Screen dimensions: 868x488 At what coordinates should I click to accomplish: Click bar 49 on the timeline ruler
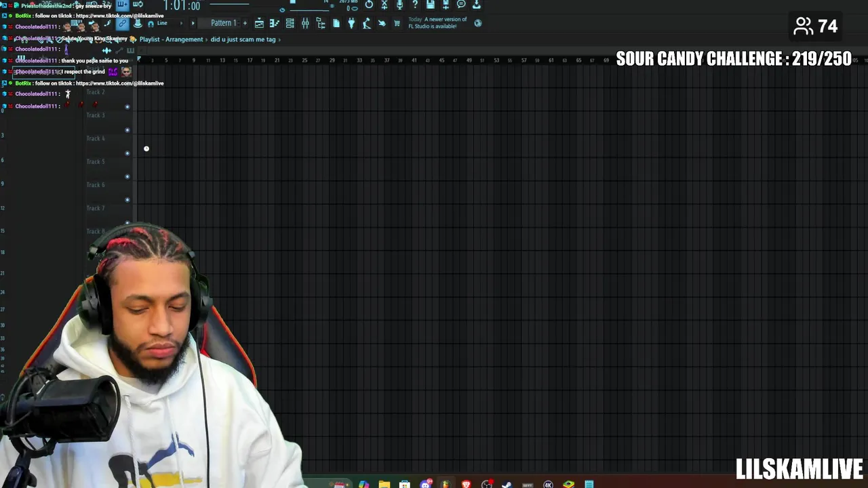tap(469, 60)
